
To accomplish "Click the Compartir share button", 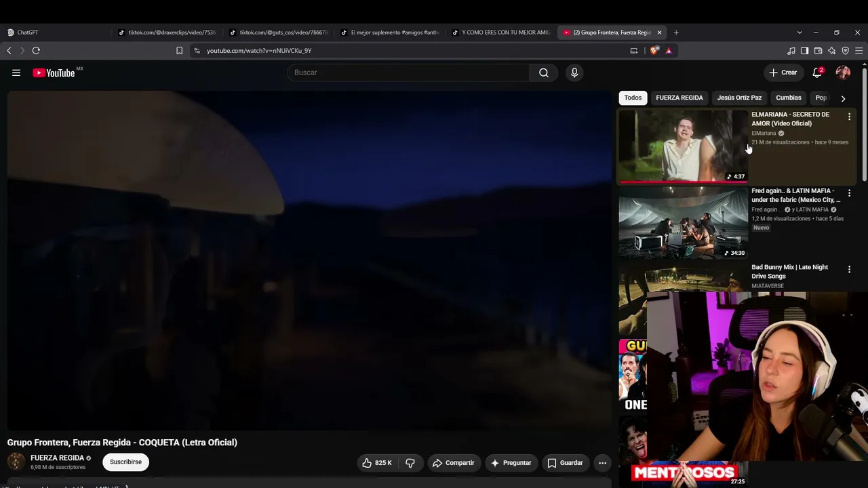I will 454,463.
